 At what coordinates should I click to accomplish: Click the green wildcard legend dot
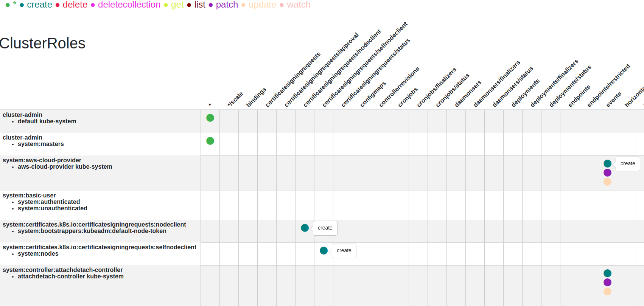coord(8,5)
